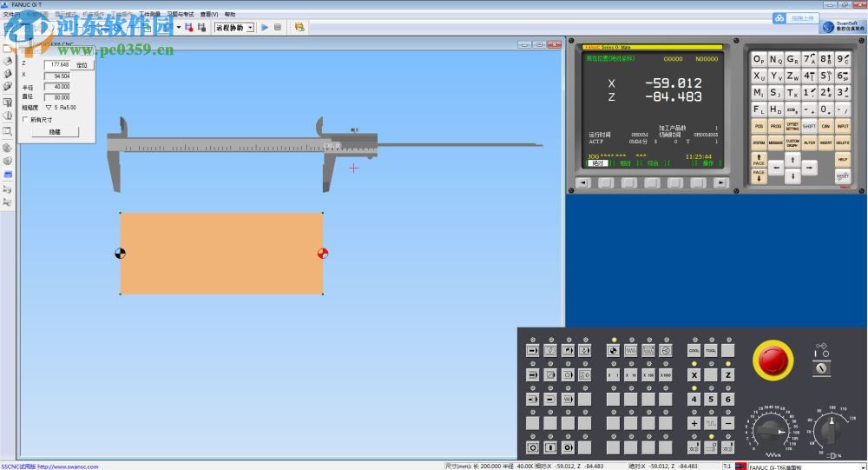Click the ALTER key
Viewport: 868px width, 470px height.
click(x=809, y=143)
